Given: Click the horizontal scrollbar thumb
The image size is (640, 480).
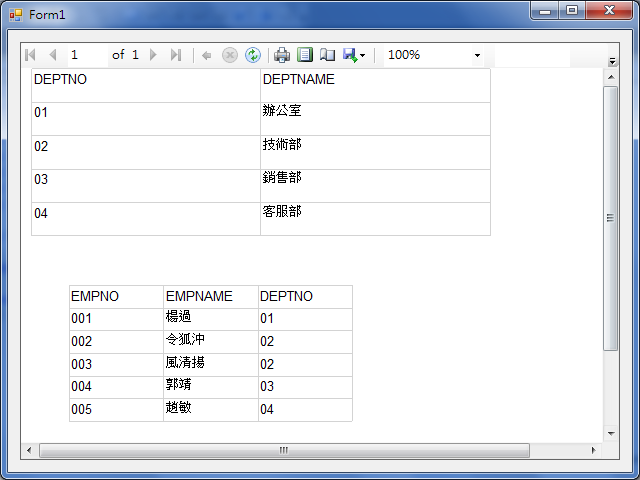Looking at the screenshot, I should pyautogui.click(x=284, y=450).
